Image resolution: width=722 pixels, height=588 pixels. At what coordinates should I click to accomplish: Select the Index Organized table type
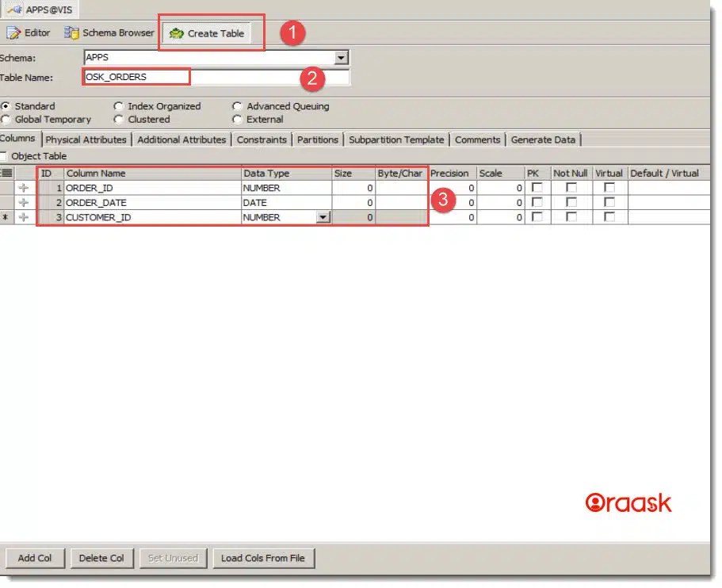119,105
